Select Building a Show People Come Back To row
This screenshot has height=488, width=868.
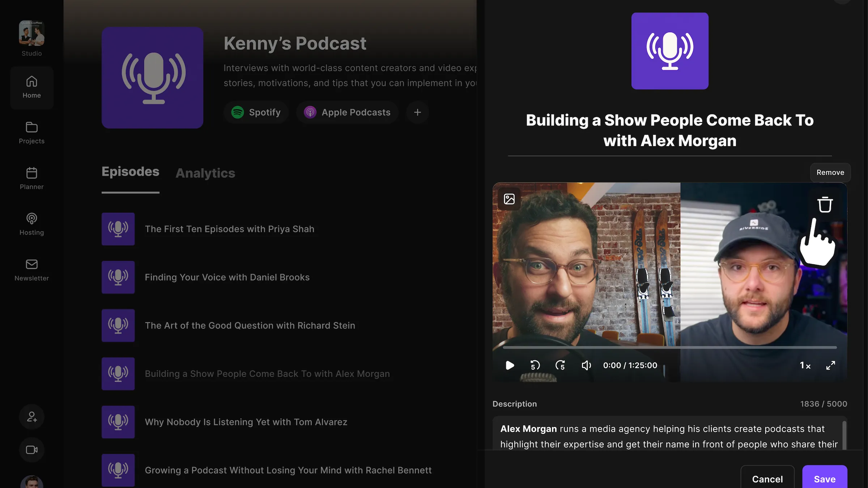(267, 374)
